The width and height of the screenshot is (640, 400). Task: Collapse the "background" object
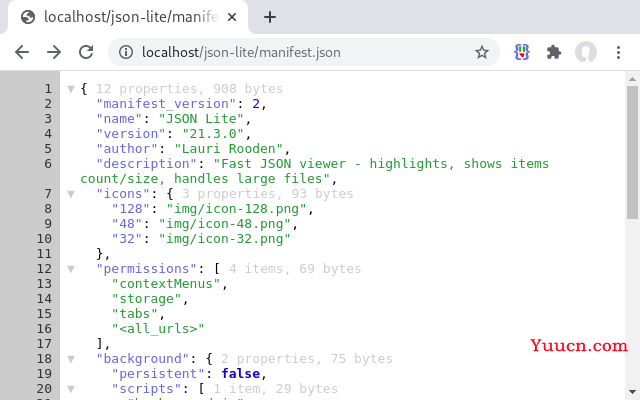71,359
